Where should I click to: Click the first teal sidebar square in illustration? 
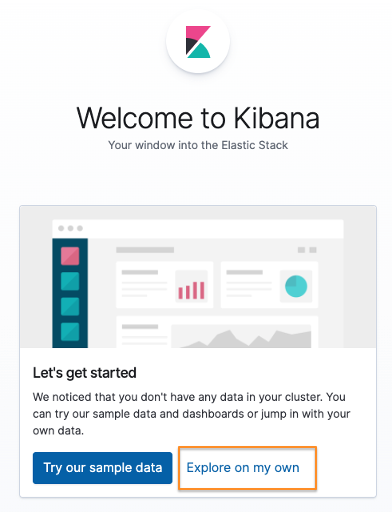tap(70, 281)
